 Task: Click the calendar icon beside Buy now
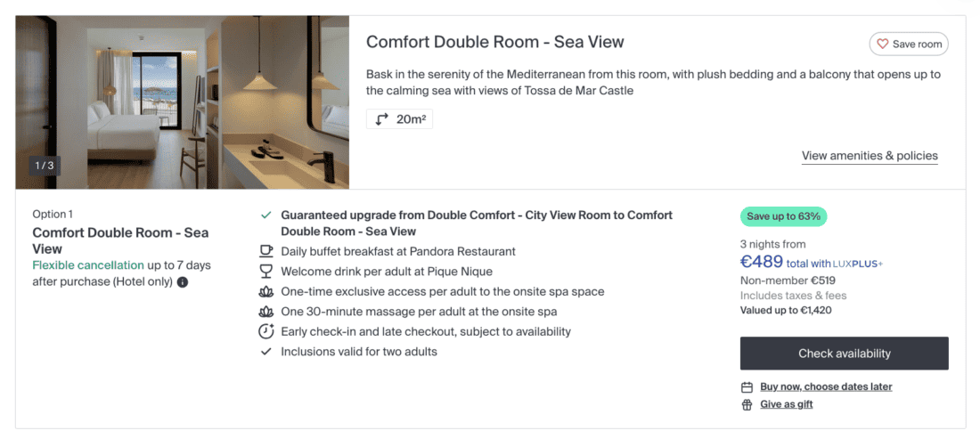[747, 387]
